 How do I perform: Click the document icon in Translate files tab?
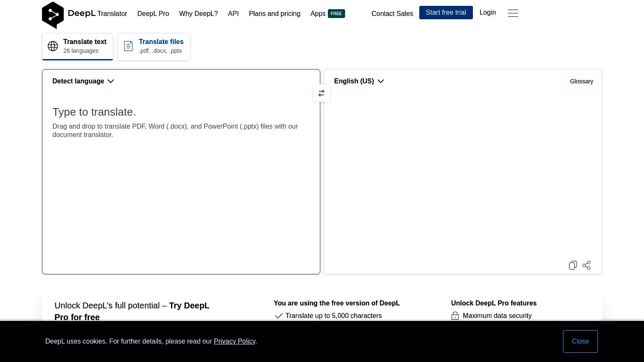(x=128, y=46)
